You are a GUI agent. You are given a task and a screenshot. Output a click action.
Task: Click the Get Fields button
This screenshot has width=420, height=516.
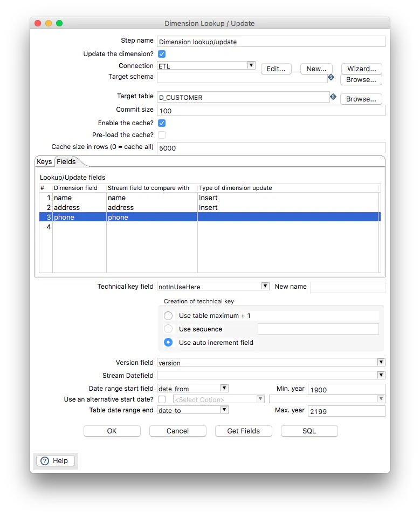coord(244,431)
